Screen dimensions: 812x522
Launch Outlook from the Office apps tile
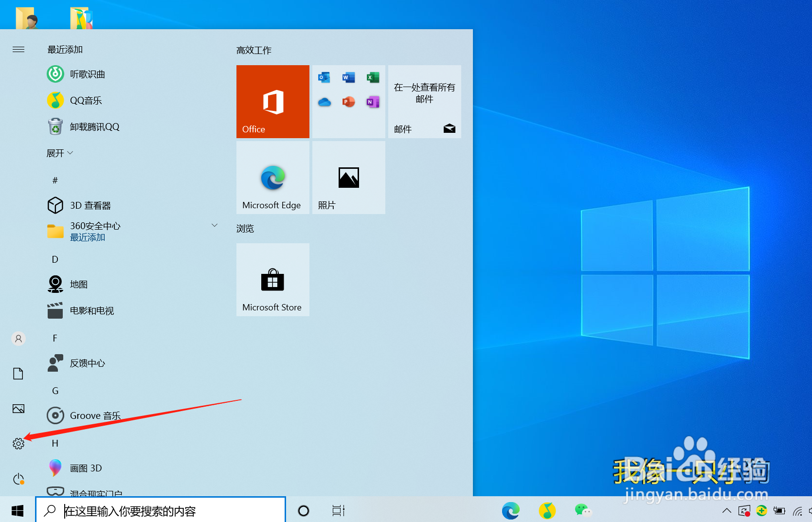(324, 77)
